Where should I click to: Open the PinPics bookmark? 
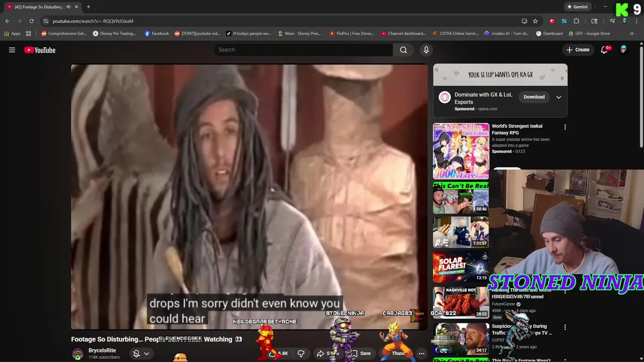[x=352, y=34]
